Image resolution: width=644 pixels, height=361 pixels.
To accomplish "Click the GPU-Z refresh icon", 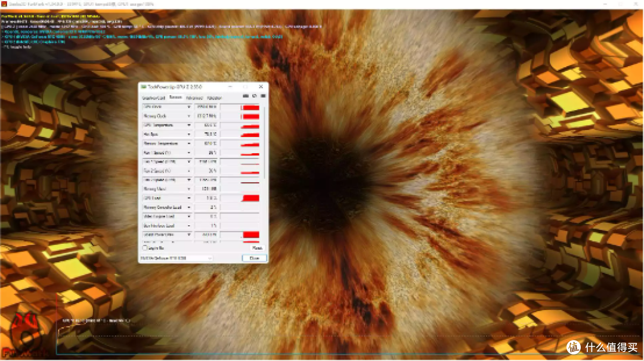I will click(255, 96).
